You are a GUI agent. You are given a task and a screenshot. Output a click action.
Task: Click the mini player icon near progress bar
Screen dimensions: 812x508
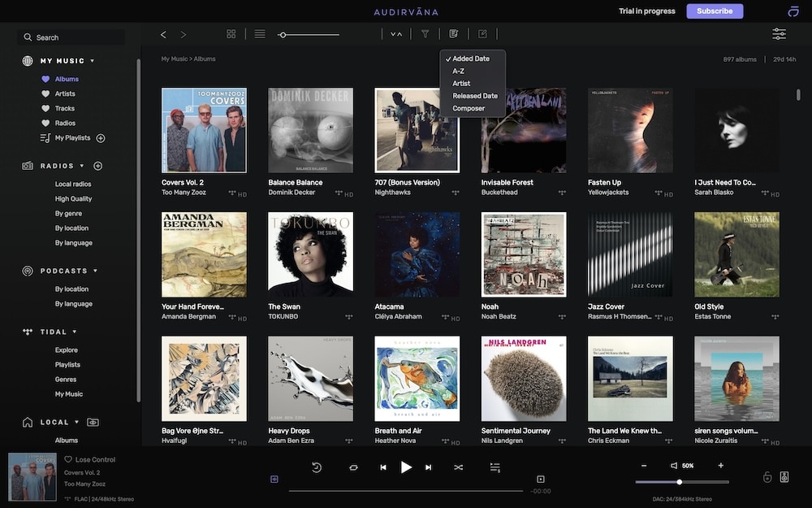pos(541,480)
